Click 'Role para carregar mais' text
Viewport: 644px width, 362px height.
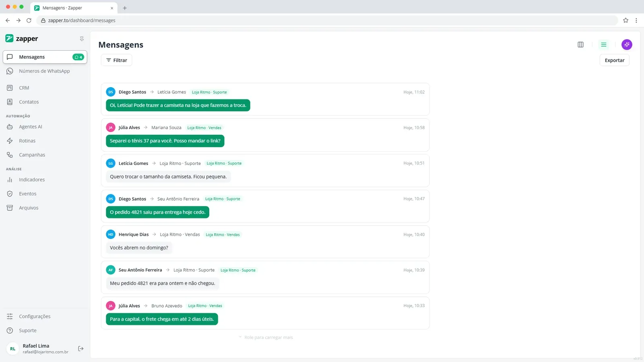[268, 337]
